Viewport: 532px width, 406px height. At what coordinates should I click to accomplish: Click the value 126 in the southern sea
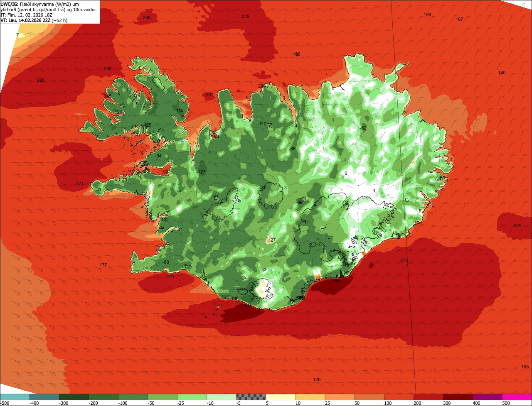(317, 379)
